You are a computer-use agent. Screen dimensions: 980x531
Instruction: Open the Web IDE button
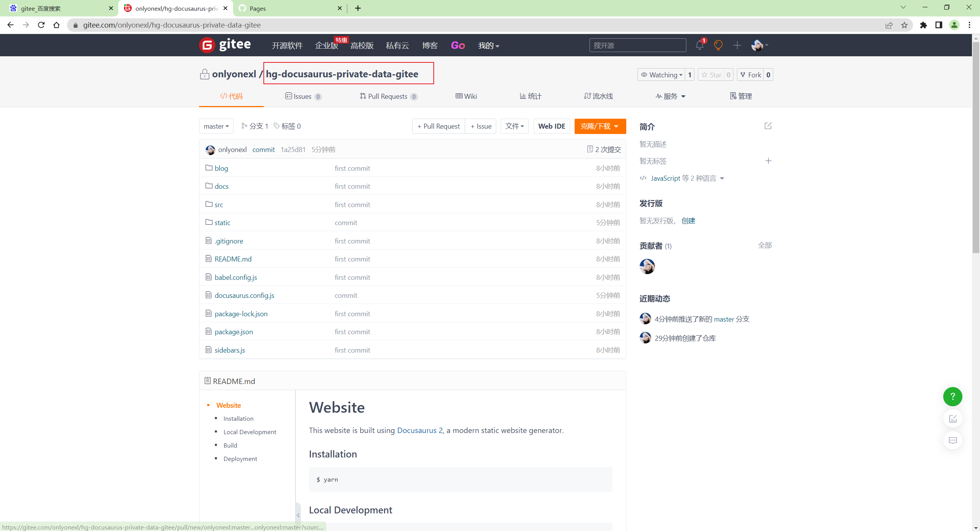[551, 126]
